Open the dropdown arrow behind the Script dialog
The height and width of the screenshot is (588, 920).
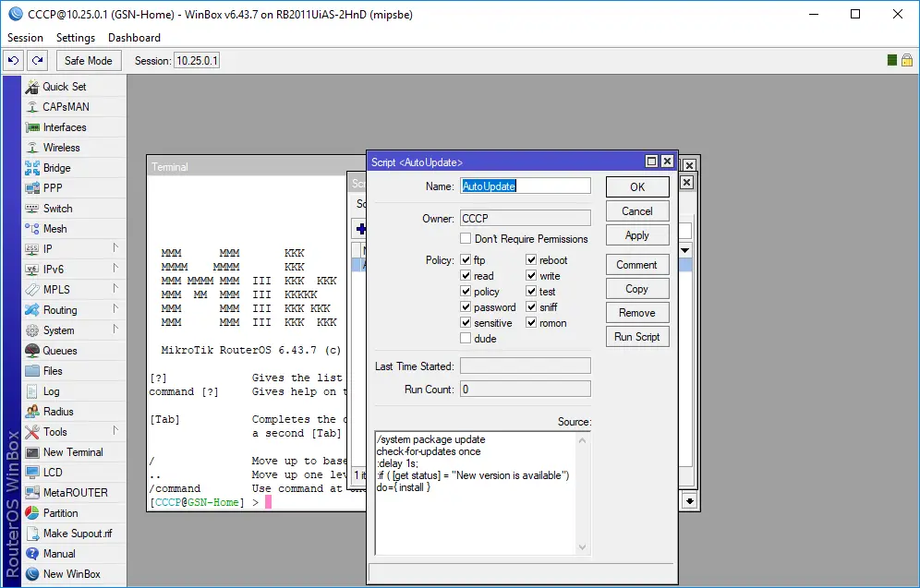click(684, 251)
